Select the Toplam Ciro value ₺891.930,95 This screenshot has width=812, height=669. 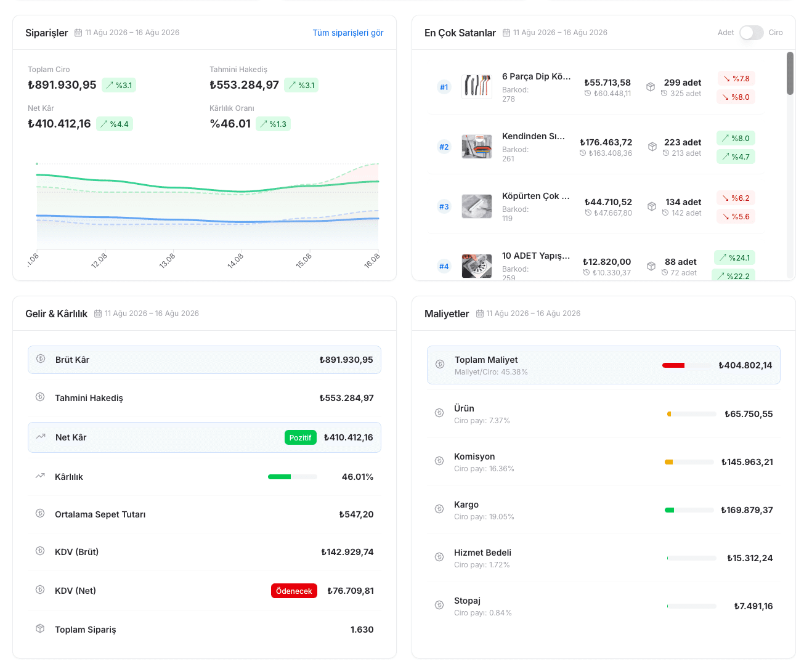pos(62,85)
